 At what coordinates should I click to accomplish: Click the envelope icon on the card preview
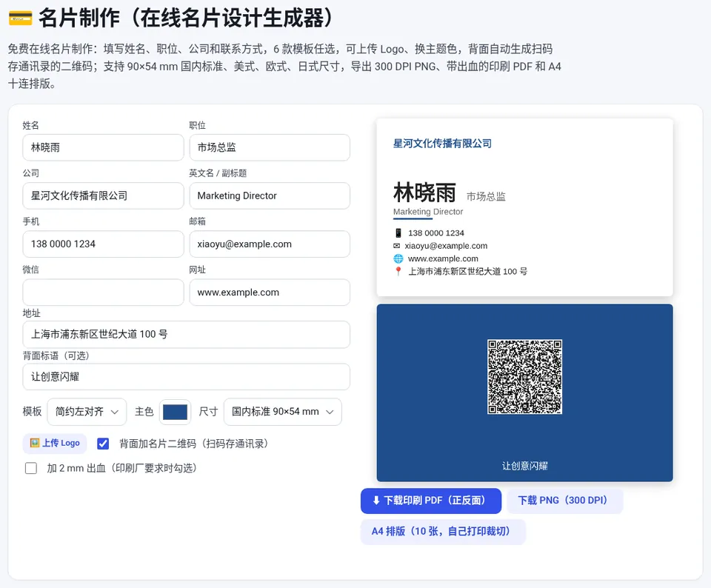[397, 246]
